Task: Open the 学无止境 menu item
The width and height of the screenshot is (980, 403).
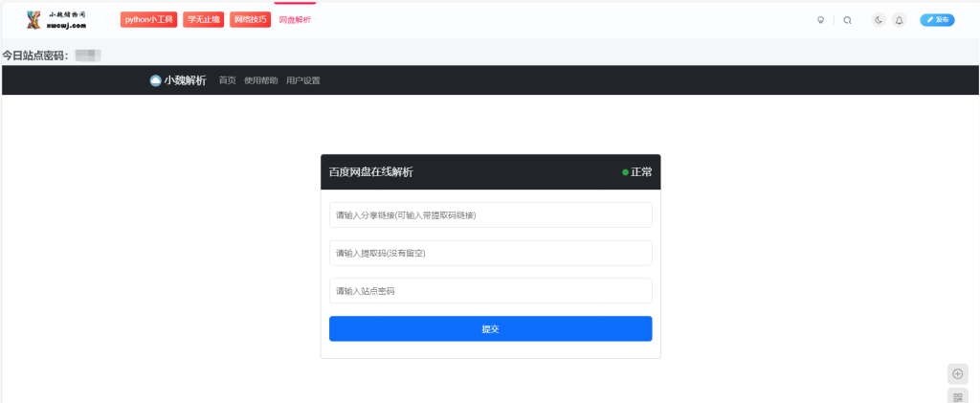Action: (204, 20)
